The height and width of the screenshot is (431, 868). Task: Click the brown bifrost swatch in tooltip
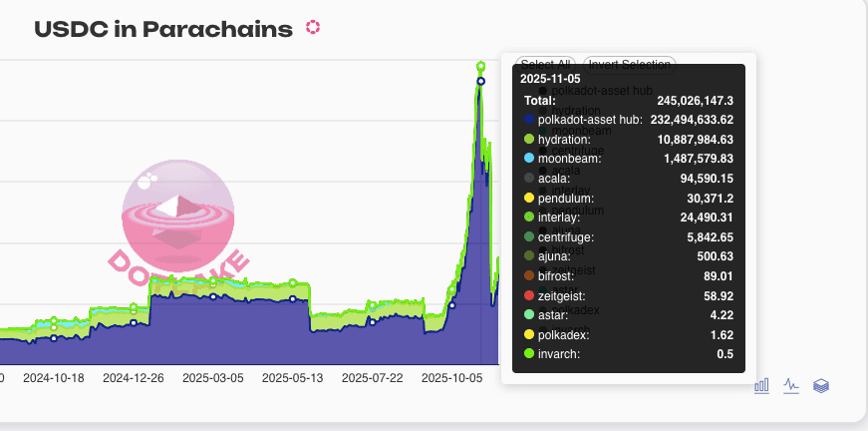[x=528, y=276]
